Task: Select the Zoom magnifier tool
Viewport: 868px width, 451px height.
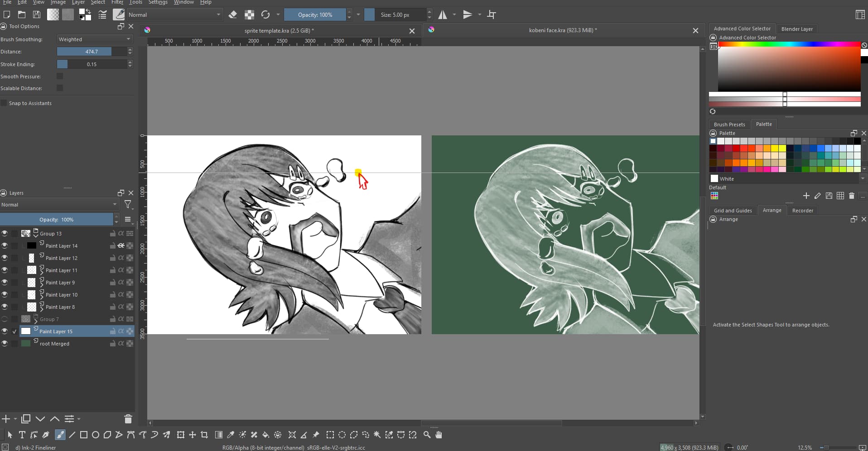Action: point(427,435)
